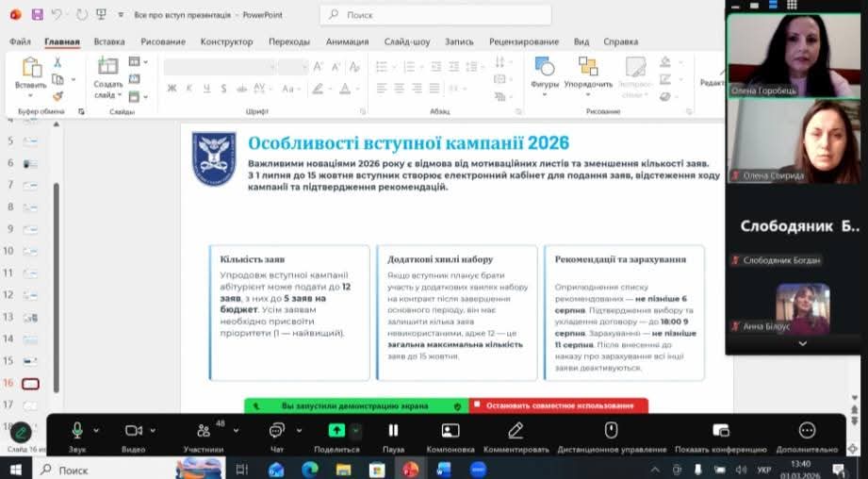Expand the Поделиться share options arrow

click(355, 430)
